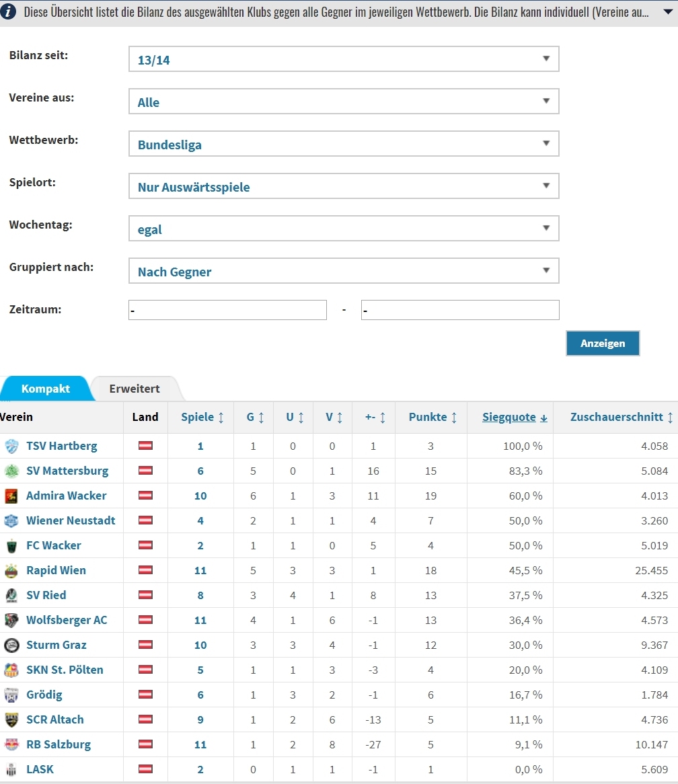The height and width of the screenshot is (784, 678).
Task: Select the Kompakt tab
Action: click(x=46, y=389)
